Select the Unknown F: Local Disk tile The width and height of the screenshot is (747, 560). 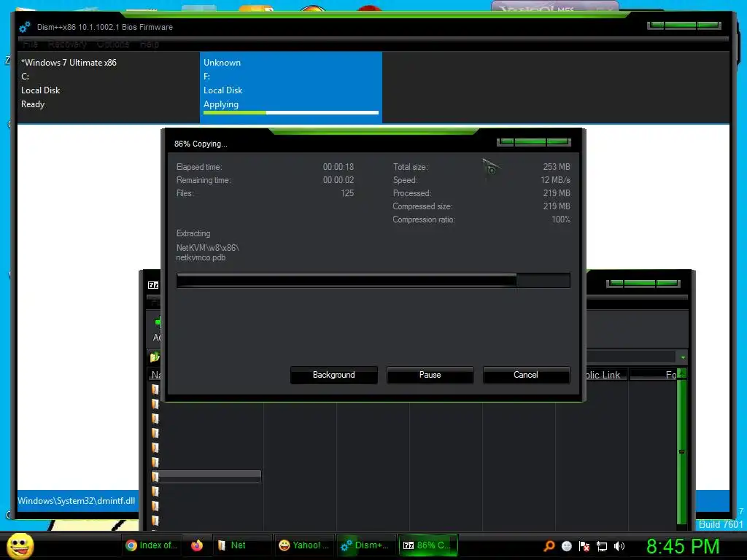click(x=290, y=87)
